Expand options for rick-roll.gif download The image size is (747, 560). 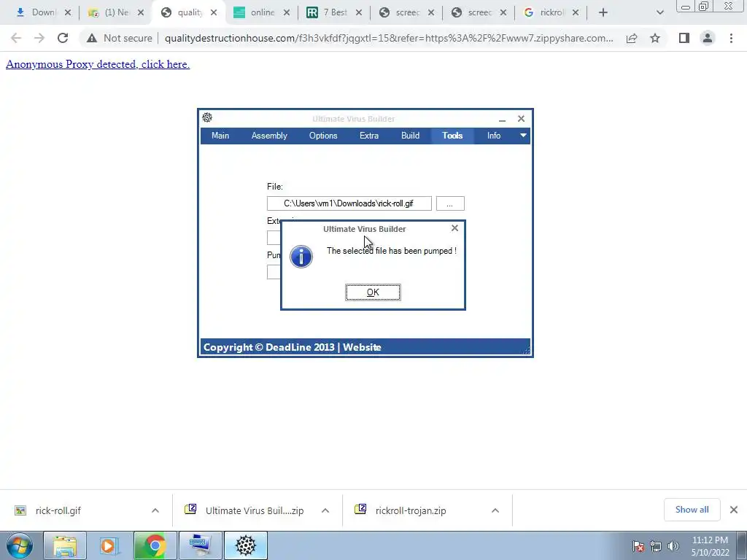[155, 510]
